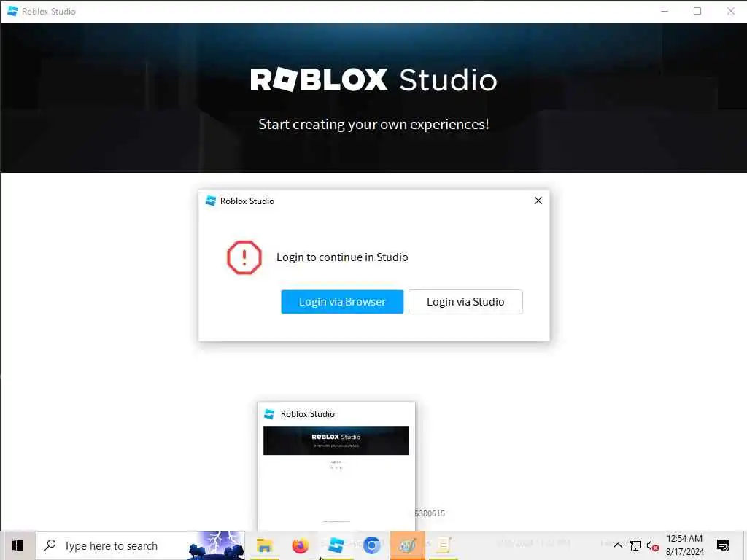Open the Chromium browser taskbar icon
This screenshot has height=560, width=747.
tap(371, 545)
